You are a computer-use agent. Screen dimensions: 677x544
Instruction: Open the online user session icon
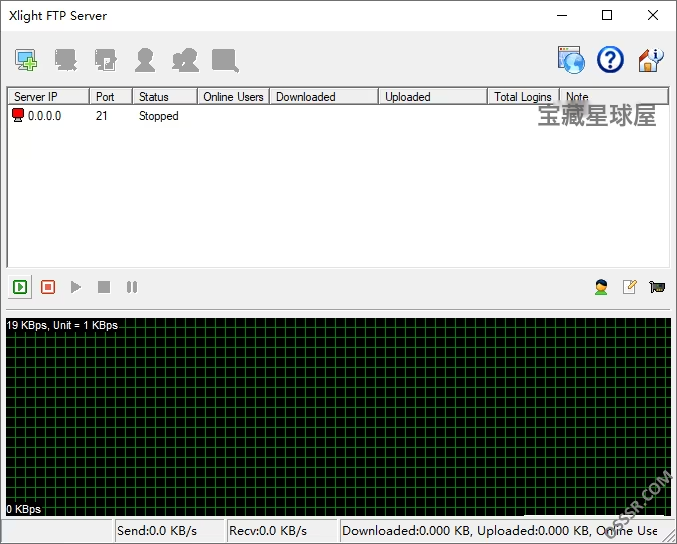pos(601,287)
